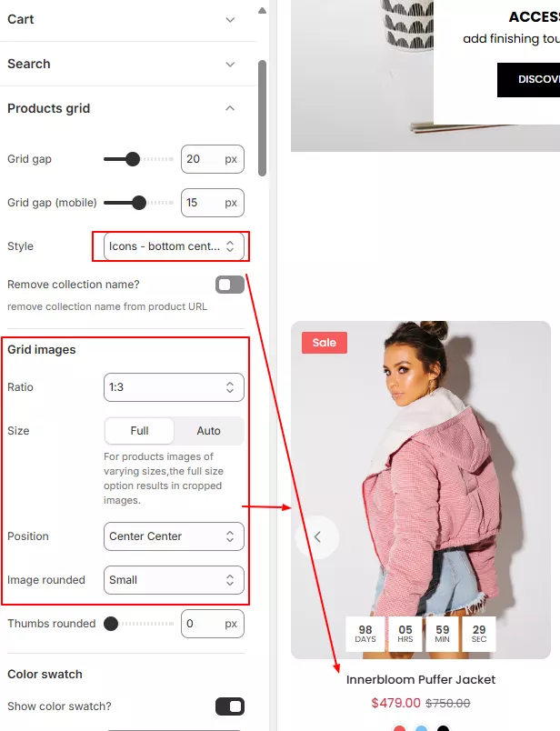Collapse the Products grid section

coord(230,108)
